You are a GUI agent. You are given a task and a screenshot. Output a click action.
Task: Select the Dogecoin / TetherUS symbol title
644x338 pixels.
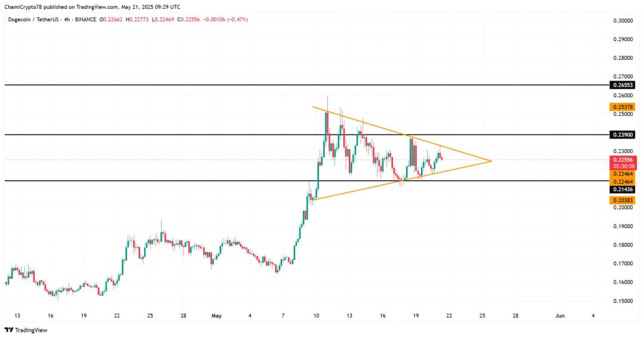pyautogui.click(x=34, y=20)
